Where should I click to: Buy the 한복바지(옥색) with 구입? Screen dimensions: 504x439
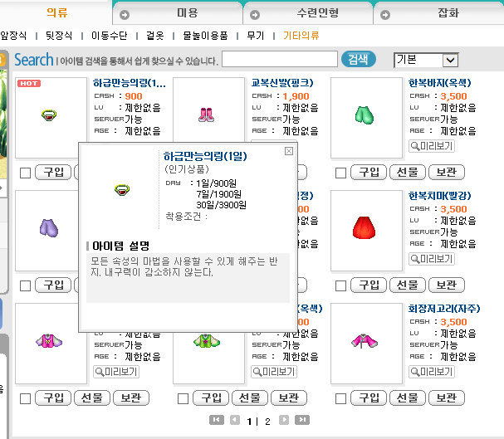(x=369, y=172)
